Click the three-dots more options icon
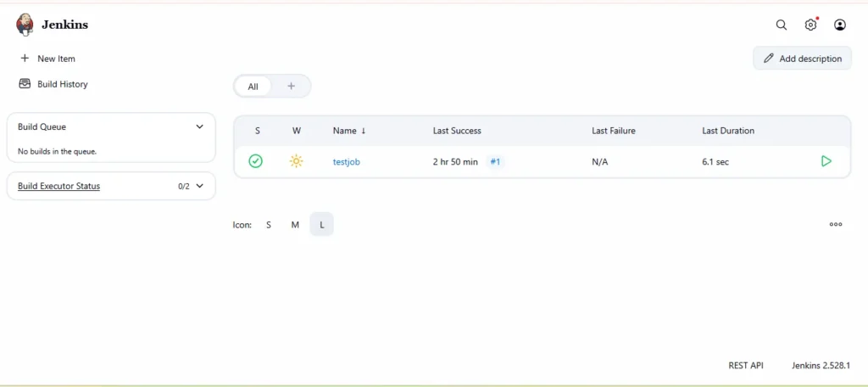Image resolution: width=868 pixels, height=387 pixels. (x=836, y=225)
